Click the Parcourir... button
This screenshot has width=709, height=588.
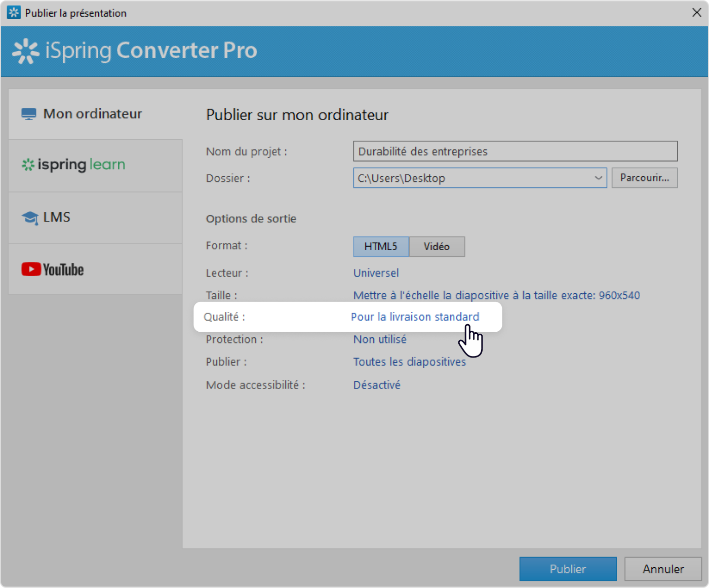644,178
